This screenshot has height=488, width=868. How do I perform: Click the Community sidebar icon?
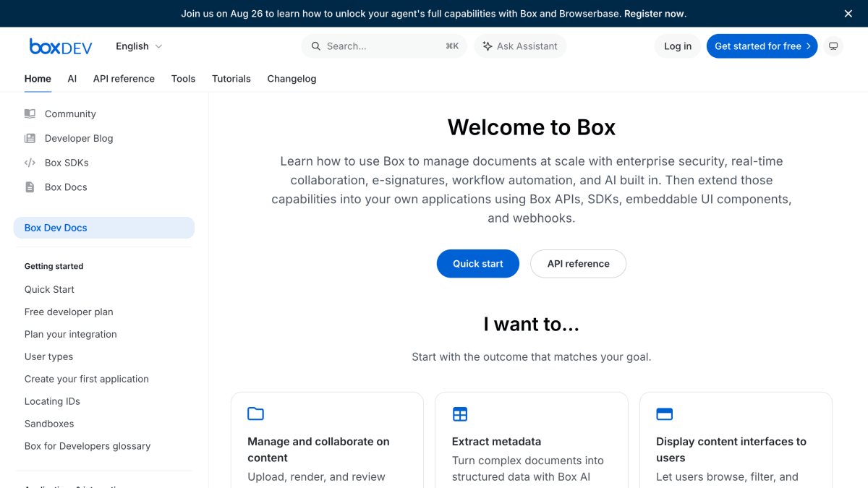click(30, 114)
